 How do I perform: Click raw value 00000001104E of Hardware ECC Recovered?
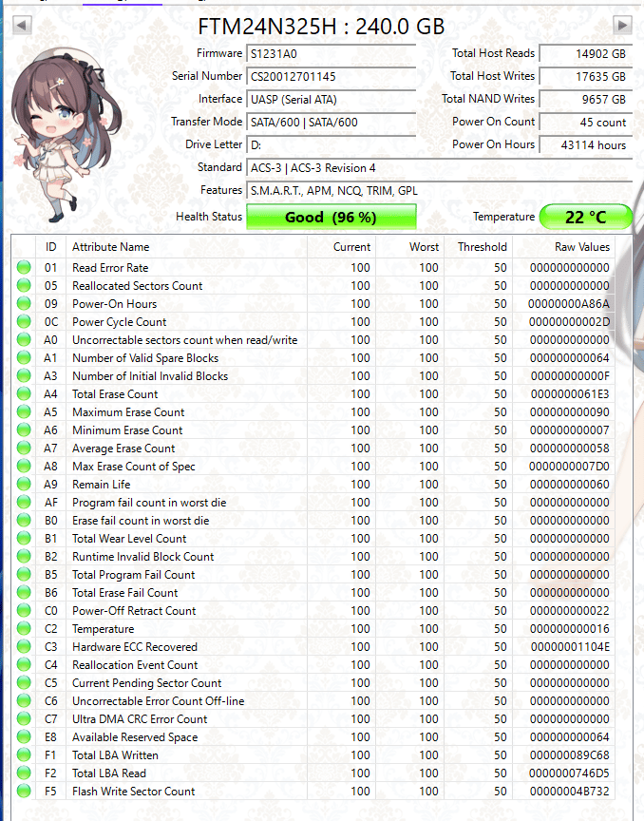point(570,647)
